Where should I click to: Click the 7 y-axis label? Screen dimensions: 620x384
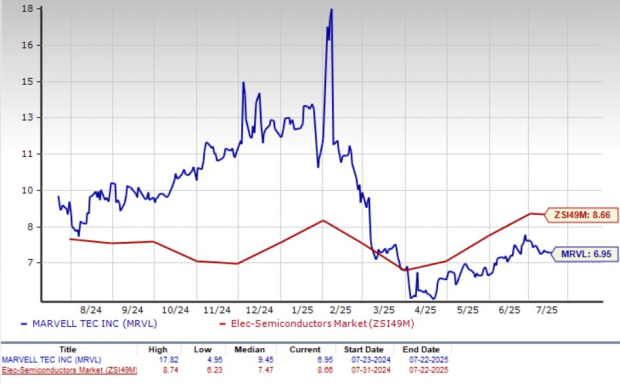pos(30,263)
